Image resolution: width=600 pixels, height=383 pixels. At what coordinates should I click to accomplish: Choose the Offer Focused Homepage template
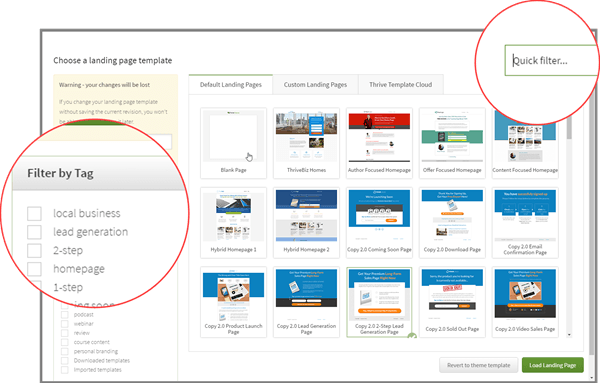point(452,143)
